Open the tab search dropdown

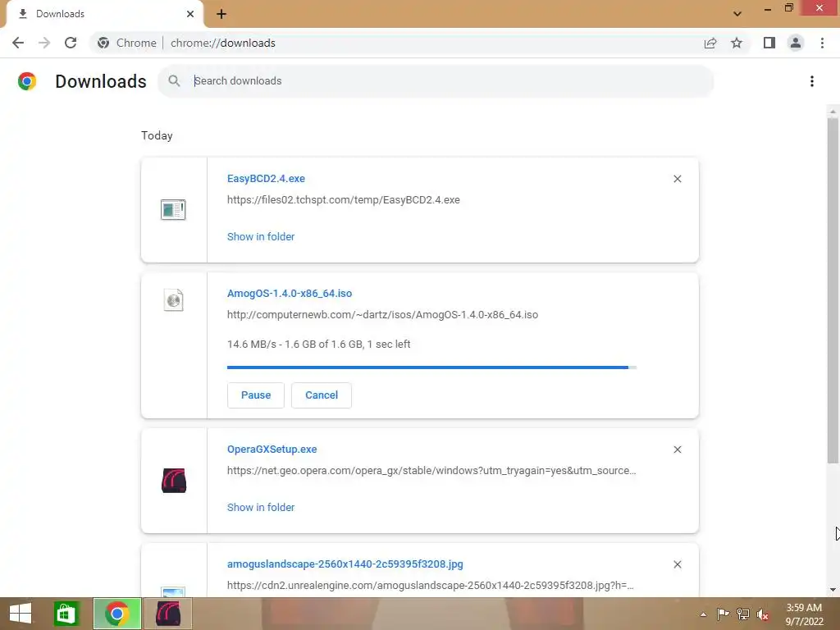coord(737,14)
